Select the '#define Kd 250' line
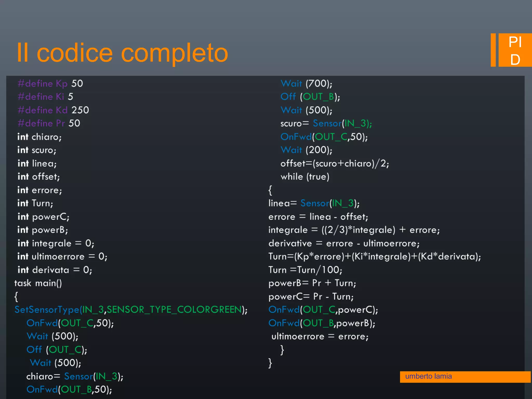The width and height of the screenshot is (532, 399). [53, 110]
